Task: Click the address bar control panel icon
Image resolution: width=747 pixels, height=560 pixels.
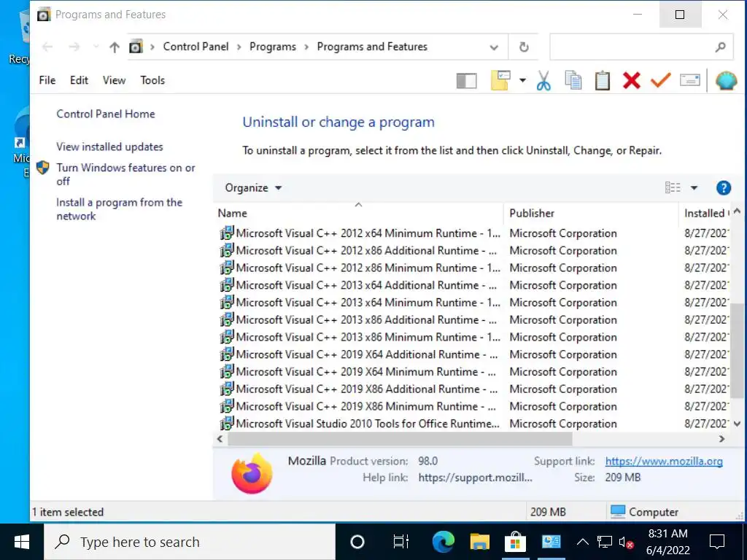Action: [x=136, y=47]
